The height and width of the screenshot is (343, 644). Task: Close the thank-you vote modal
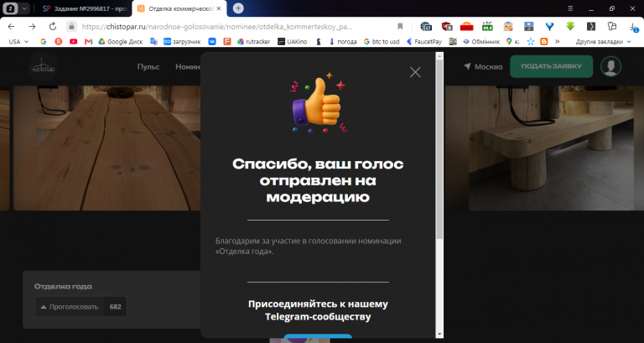[415, 72]
